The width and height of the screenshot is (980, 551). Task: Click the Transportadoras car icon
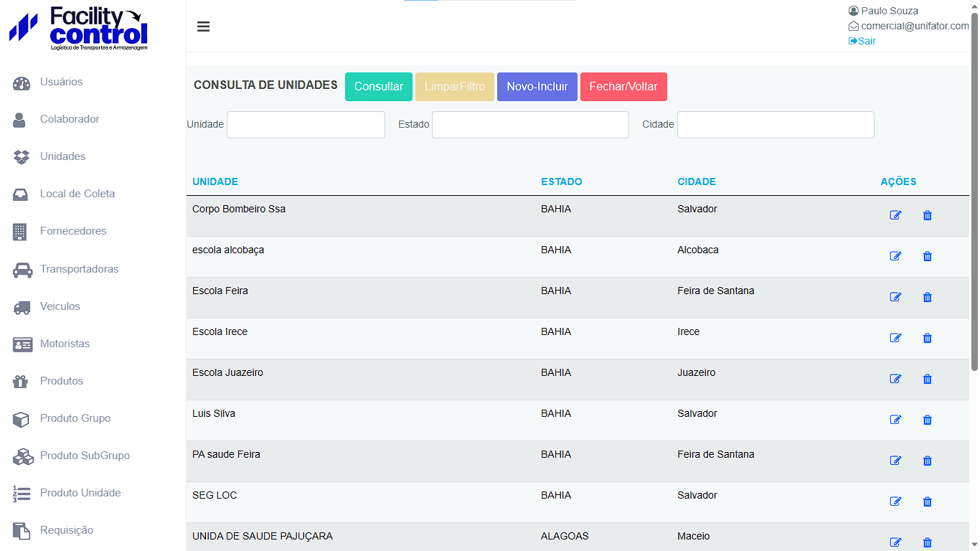[22, 270]
